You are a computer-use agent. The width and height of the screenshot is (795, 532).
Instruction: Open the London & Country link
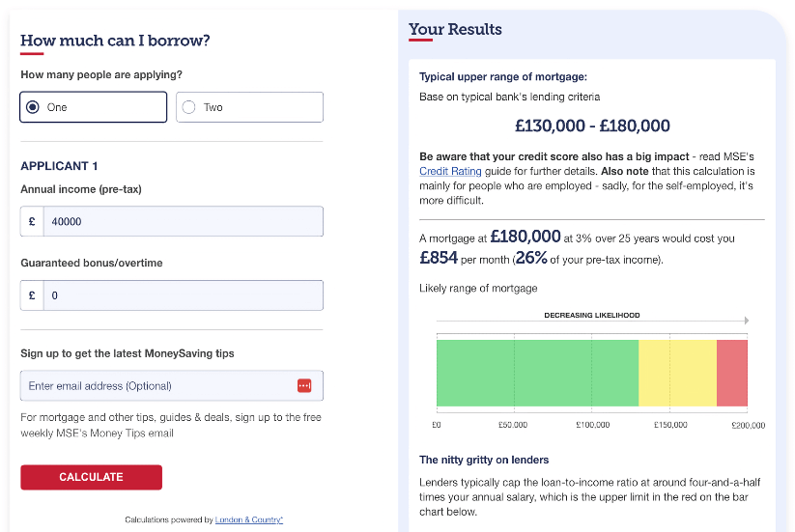248,520
